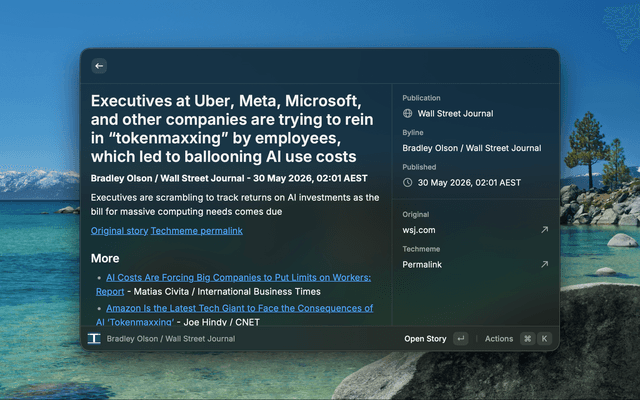Viewport: 640px width, 400px height.
Task: Click the More section heading
Action: coord(105,258)
